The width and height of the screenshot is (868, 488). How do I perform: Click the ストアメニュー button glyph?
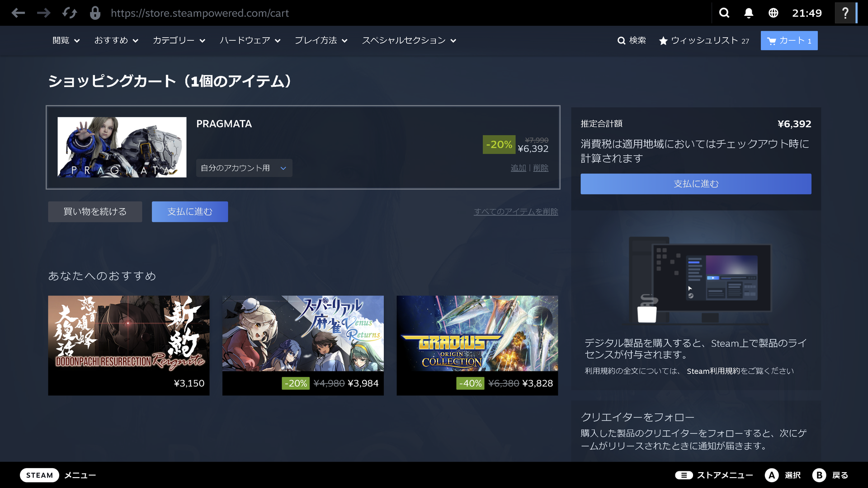coord(684,475)
